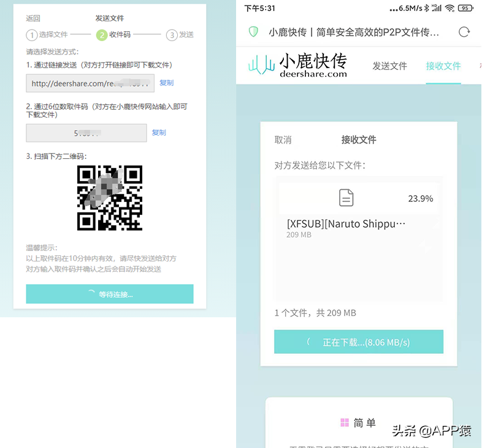The height and width of the screenshot is (448, 482).
Task: Tap the Bluetooth status icon
Action: point(427,9)
